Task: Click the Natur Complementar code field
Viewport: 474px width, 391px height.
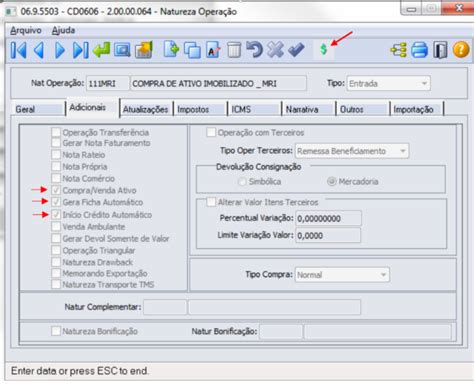Action: (165, 307)
